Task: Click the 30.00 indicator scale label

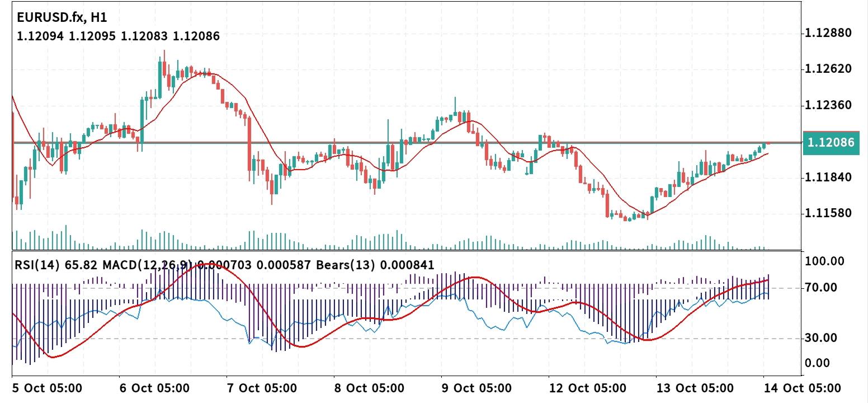Action: [x=821, y=338]
